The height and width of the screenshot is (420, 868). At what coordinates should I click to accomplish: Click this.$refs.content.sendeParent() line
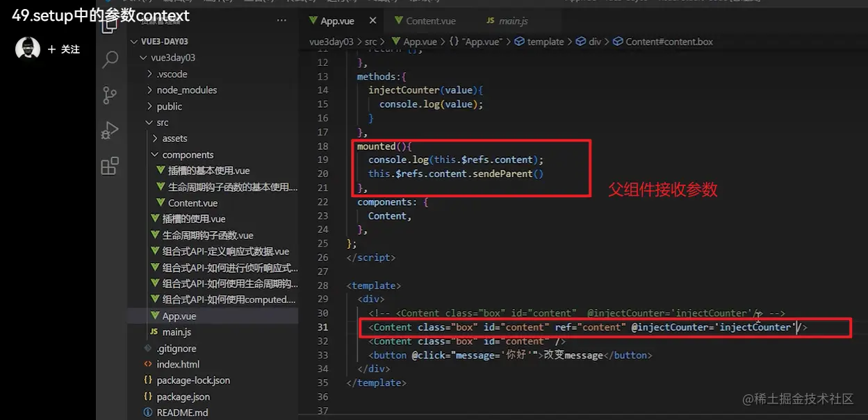click(456, 174)
